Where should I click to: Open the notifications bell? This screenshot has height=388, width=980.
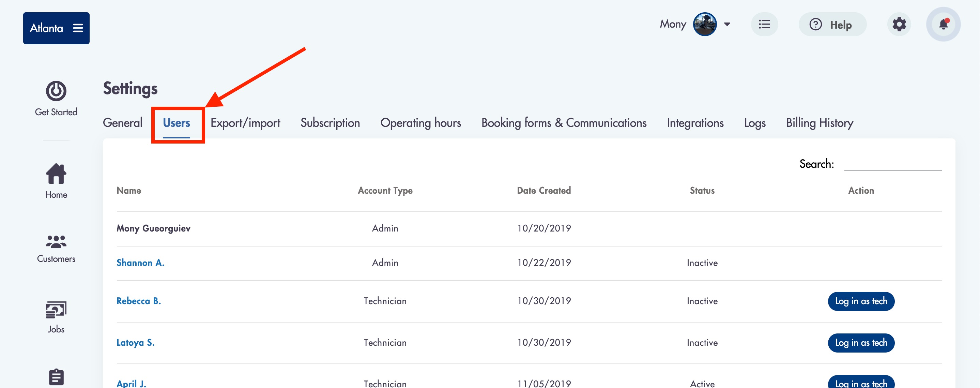pyautogui.click(x=943, y=24)
